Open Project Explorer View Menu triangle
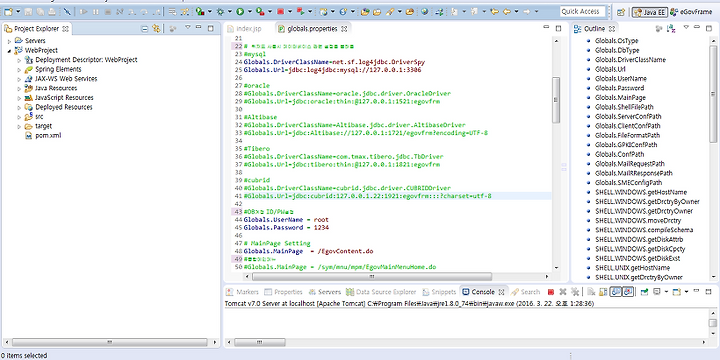 [187, 28]
